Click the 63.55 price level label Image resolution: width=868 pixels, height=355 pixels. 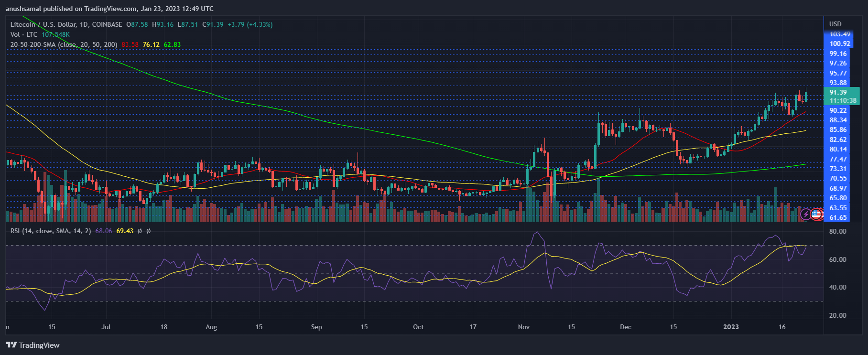(838, 208)
